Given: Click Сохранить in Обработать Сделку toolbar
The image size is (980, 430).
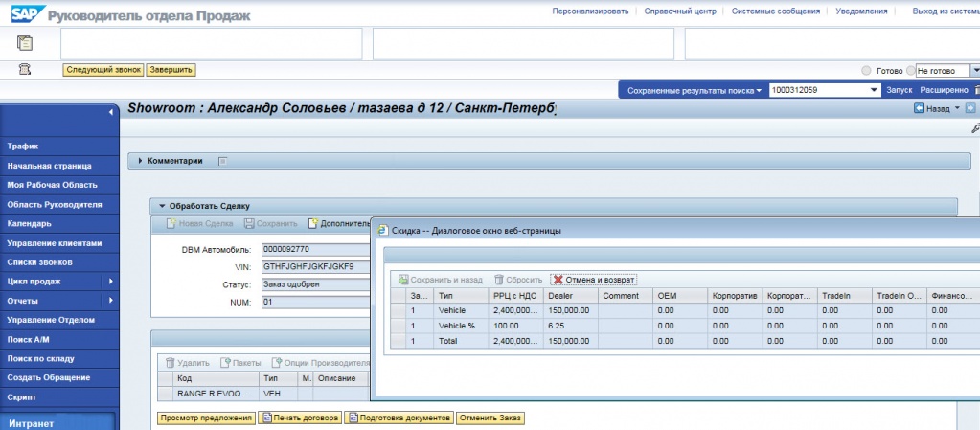Looking at the screenshot, I should point(270,224).
